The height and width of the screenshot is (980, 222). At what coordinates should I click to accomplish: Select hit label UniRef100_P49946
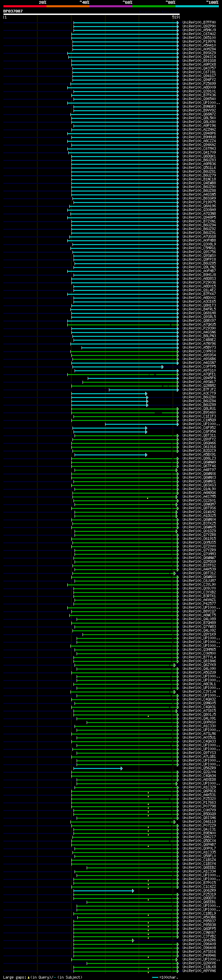199,955
